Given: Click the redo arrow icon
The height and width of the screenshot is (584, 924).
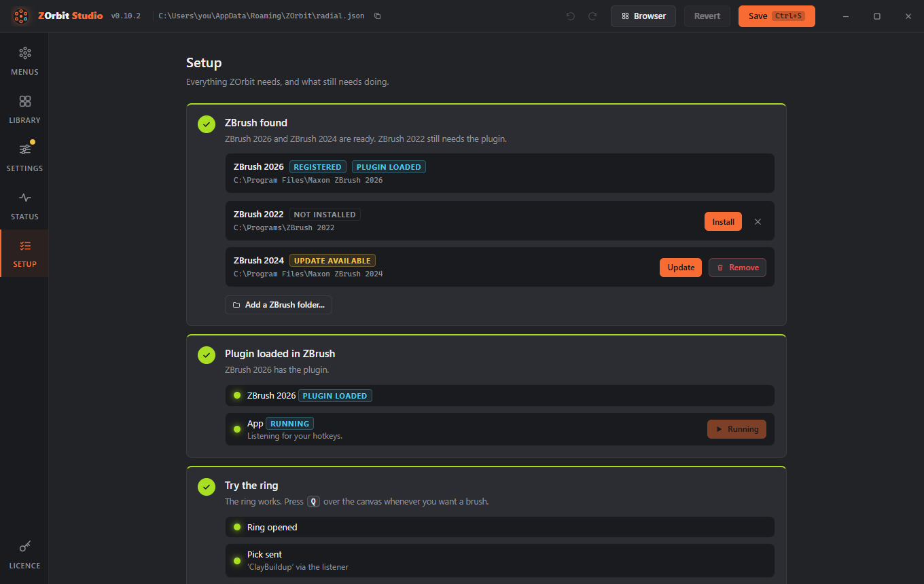Looking at the screenshot, I should coord(592,16).
